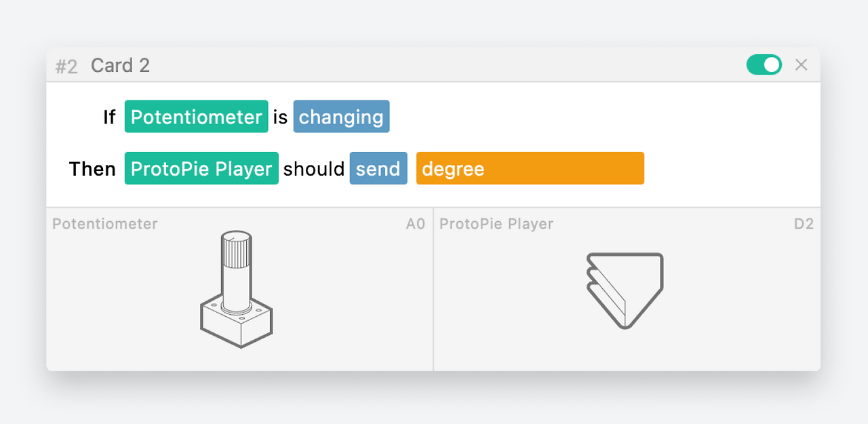Edit the orange 'degree' message field
This screenshot has height=424, width=868.
coord(530,168)
